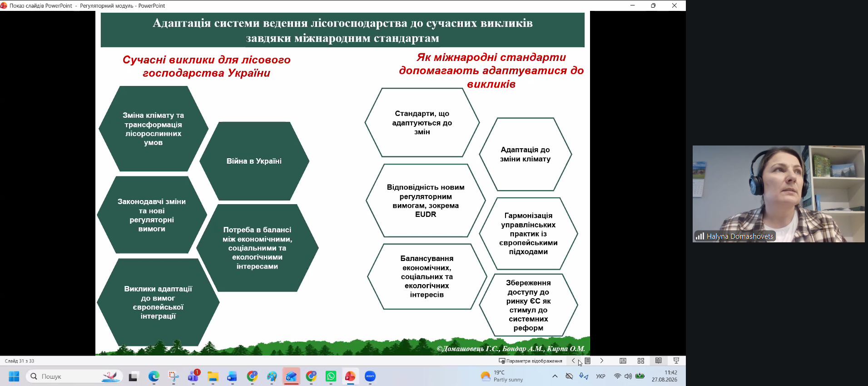Click heading Сучасні виклики для лісового господарства
The image size is (868, 386).
pyautogui.click(x=206, y=66)
